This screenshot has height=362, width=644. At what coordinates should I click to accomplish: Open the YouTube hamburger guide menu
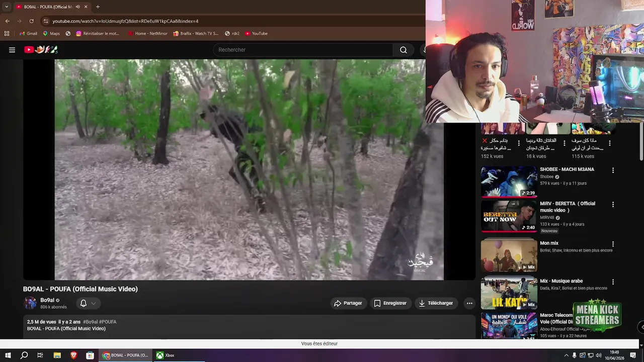point(12,50)
